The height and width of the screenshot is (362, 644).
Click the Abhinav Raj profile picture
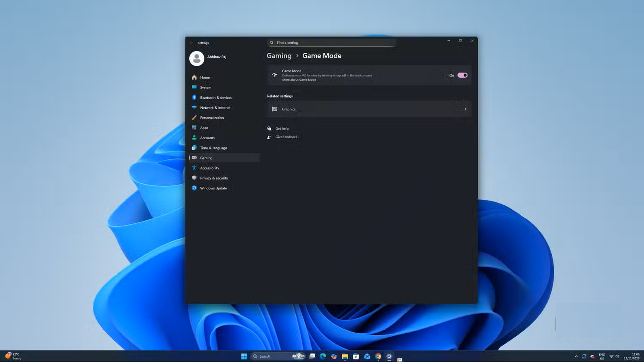(x=197, y=58)
